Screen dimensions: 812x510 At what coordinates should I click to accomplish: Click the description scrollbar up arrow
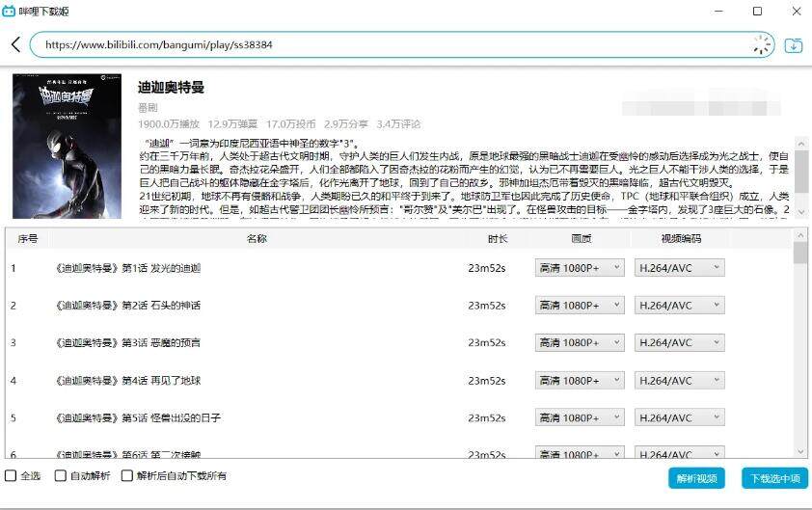pos(801,144)
